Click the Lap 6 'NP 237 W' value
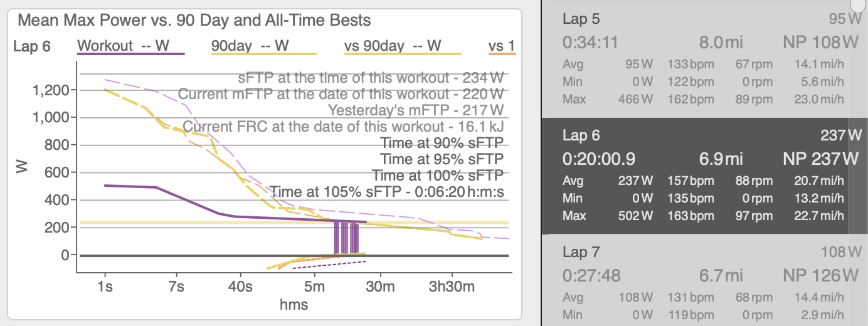The image size is (868, 326). pyautogui.click(x=820, y=159)
